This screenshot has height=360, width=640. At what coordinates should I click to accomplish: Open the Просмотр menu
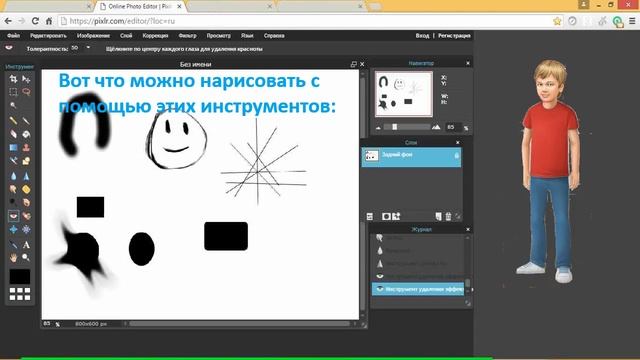tap(219, 36)
